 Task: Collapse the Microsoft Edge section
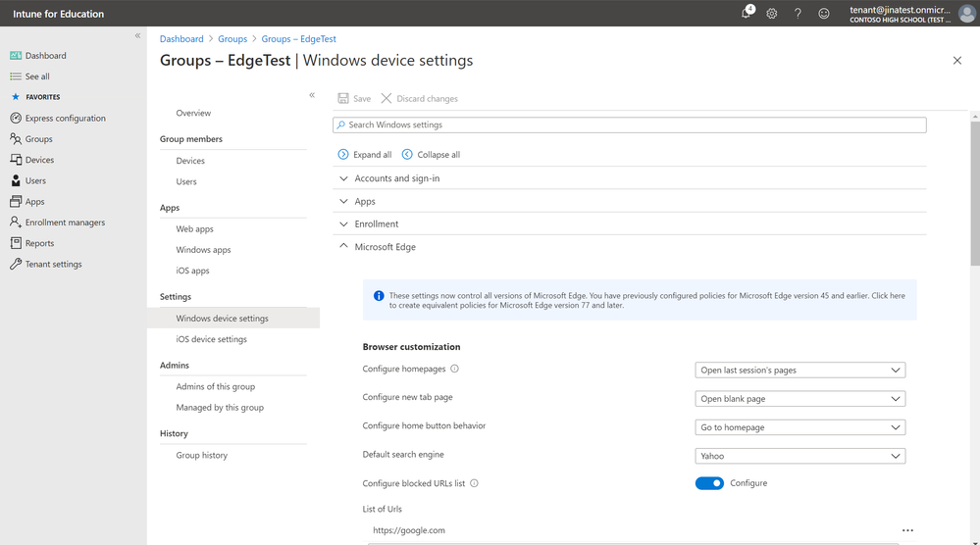pos(343,247)
